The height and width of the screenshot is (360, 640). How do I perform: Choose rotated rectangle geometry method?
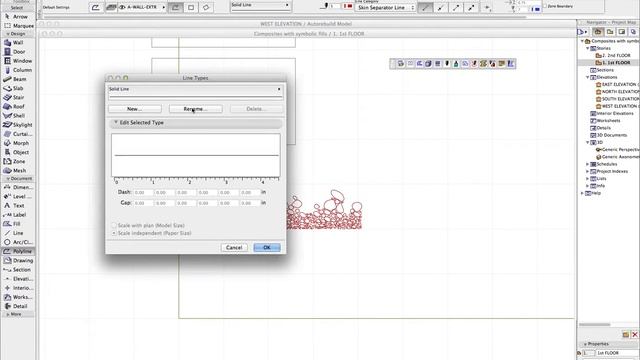206,7
